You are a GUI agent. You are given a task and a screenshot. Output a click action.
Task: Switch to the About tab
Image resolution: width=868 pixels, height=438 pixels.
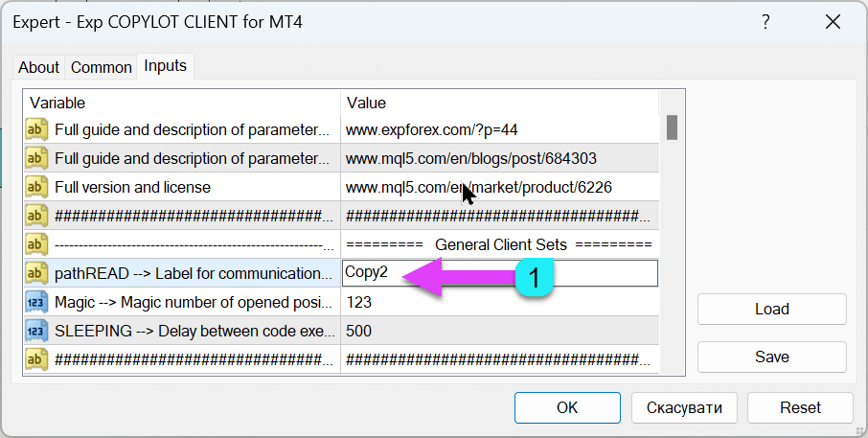tap(38, 67)
